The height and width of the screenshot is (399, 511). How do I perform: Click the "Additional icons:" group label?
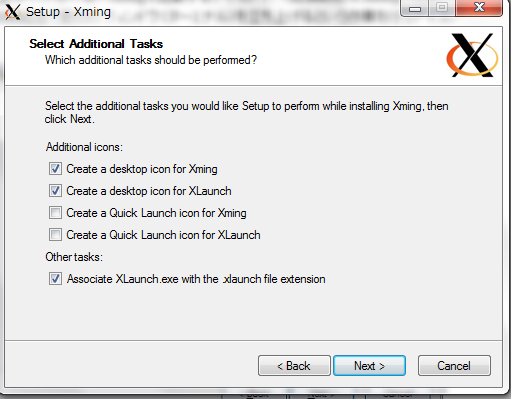pos(84,147)
